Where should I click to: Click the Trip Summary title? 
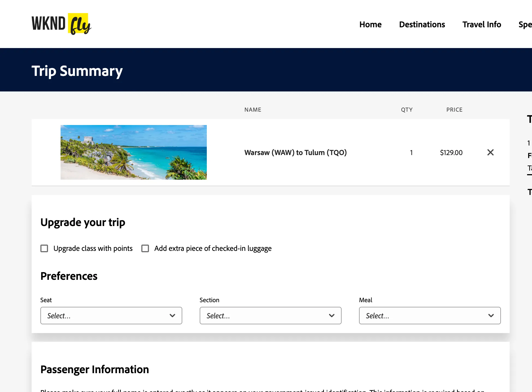coord(77,71)
